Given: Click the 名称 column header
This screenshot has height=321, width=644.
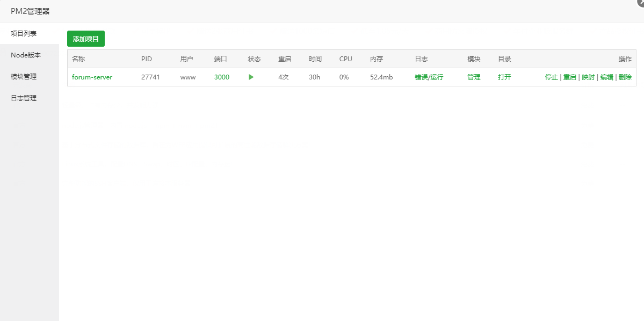Looking at the screenshot, I should pyautogui.click(x=79, y=59).
